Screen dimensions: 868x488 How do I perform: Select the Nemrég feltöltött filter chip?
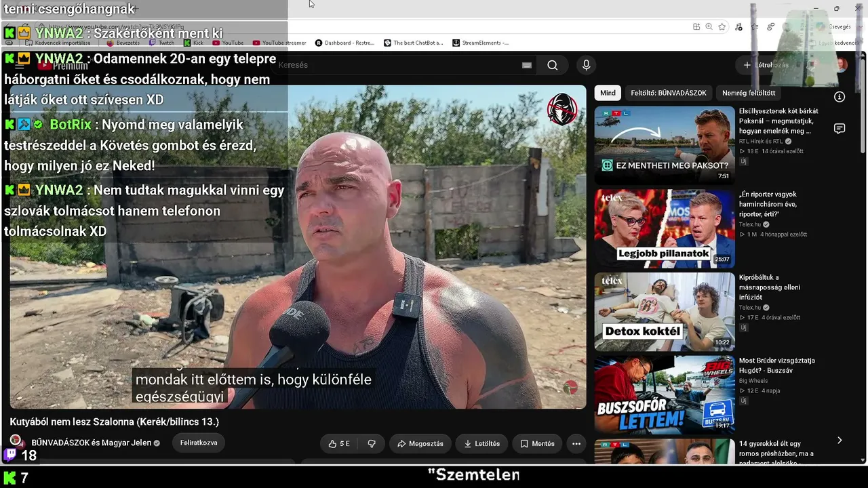749,93
